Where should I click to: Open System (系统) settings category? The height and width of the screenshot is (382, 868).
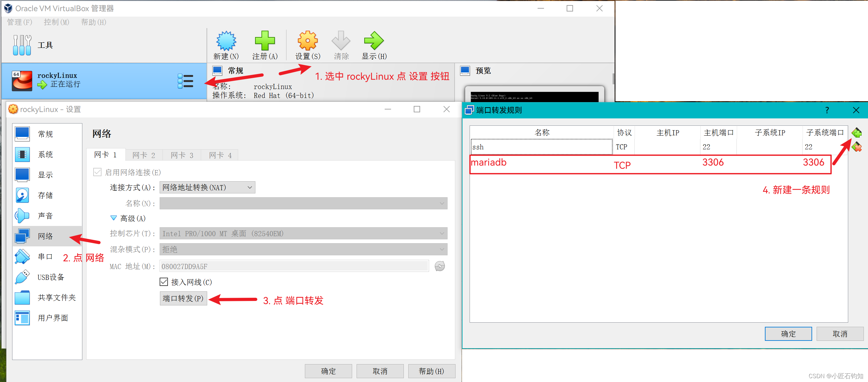click(x=47, y=154)
